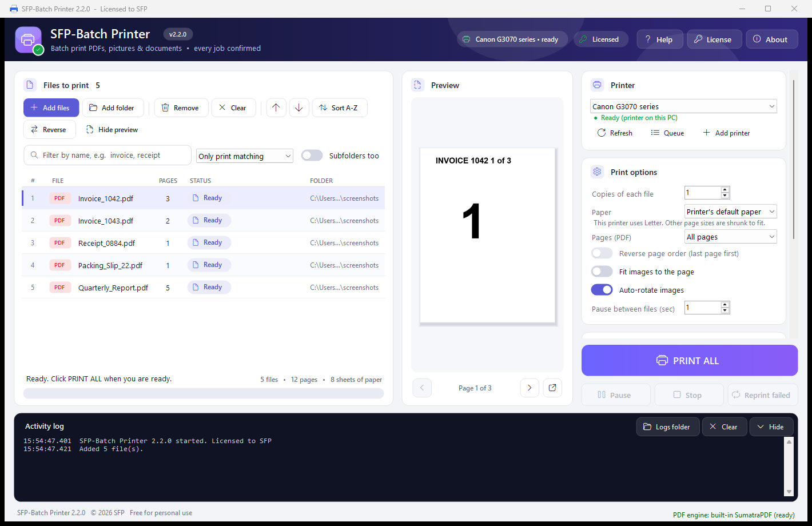812x526 pixels.
Task: Select Quarterly_Report.pdf row
Action: (203, 288)
